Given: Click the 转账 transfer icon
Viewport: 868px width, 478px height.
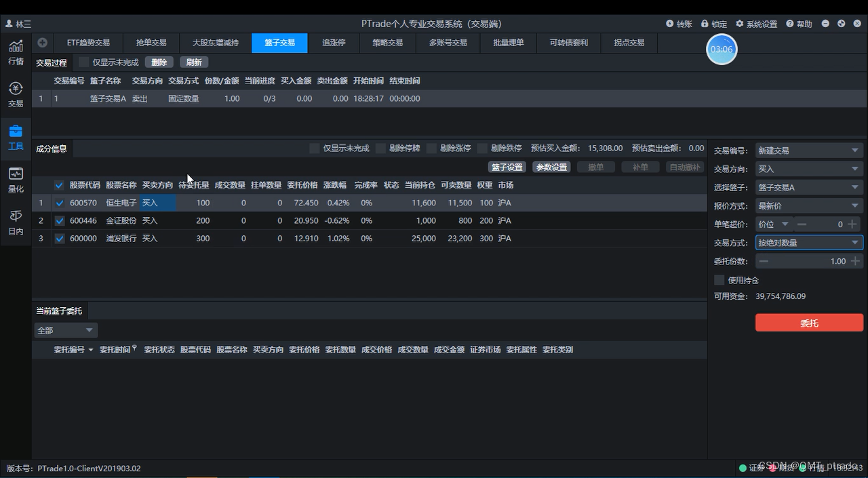Looking at the screenshot, I should [x=678, y=23].
